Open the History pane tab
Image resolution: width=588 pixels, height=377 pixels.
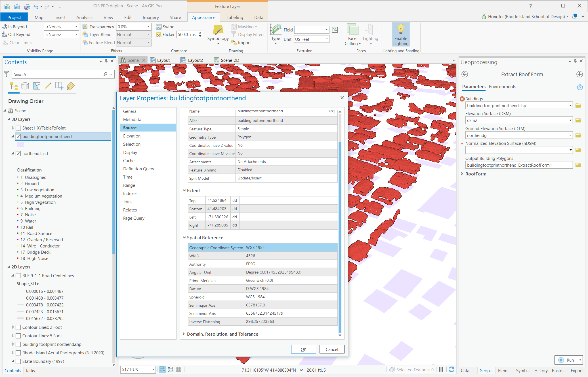click(541, 370)
